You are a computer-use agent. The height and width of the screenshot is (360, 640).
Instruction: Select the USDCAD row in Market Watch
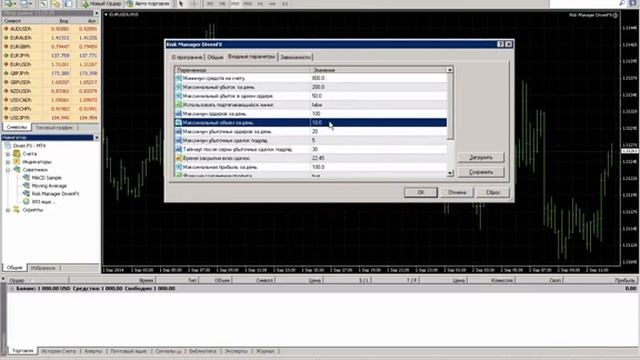point(50,100)
